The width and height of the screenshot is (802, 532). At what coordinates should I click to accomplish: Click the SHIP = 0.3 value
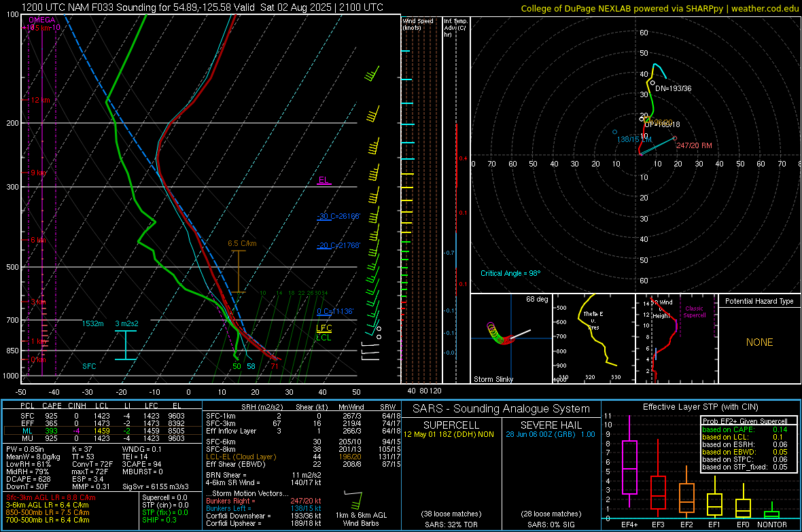(159, 520)
